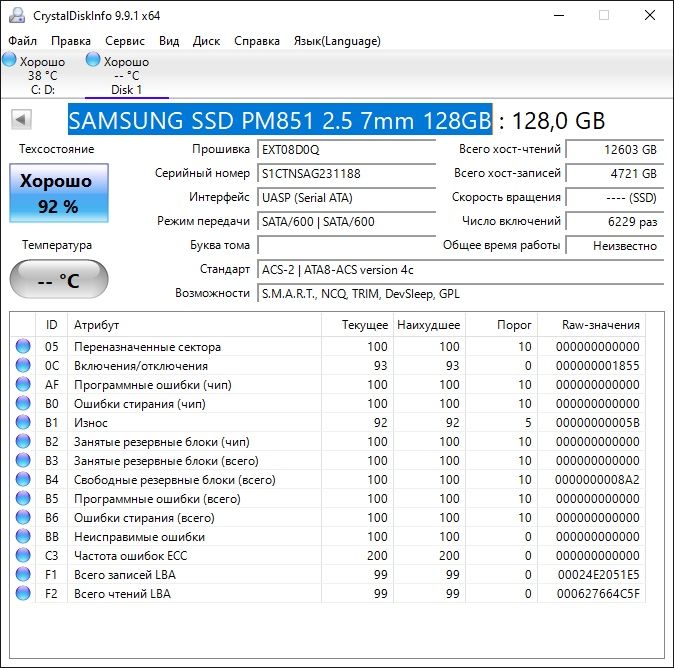Click the Raw-значения column header
674x668 pixels.
591,325
